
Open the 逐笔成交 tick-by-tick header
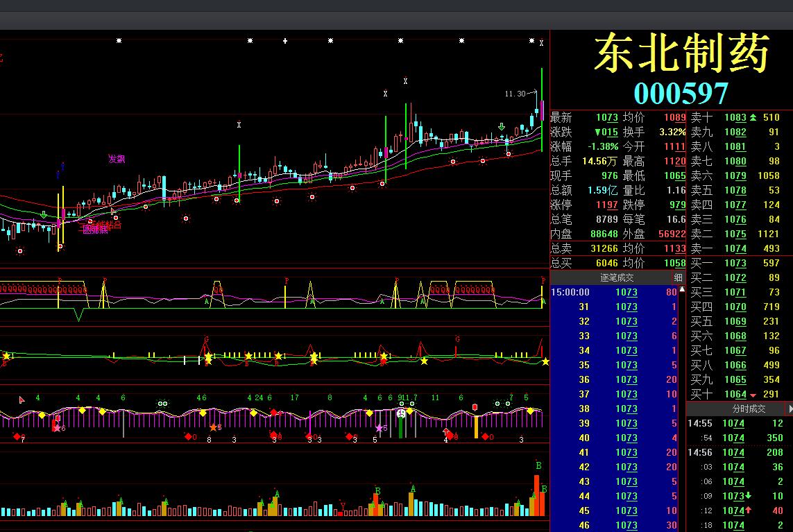[617, 277]
